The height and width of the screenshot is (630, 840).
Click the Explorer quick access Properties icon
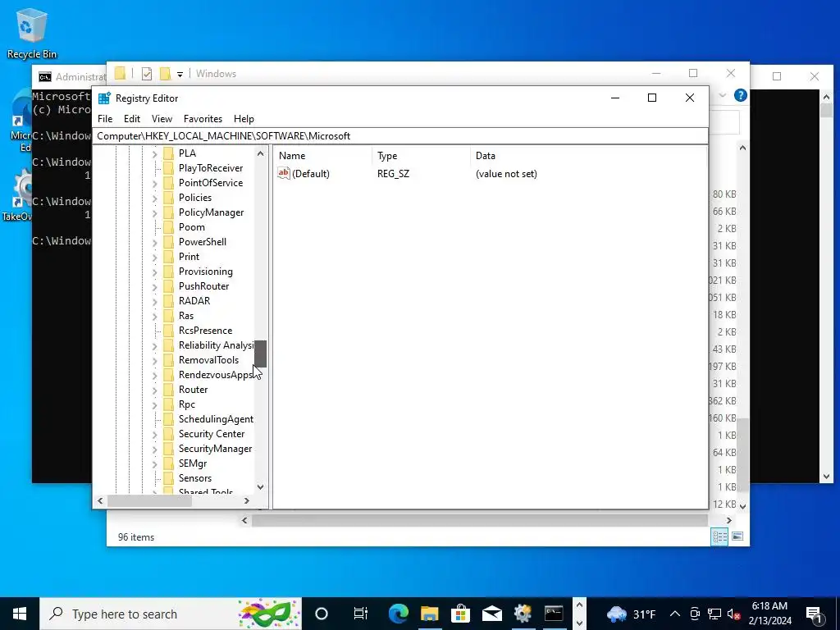point(147,74)
